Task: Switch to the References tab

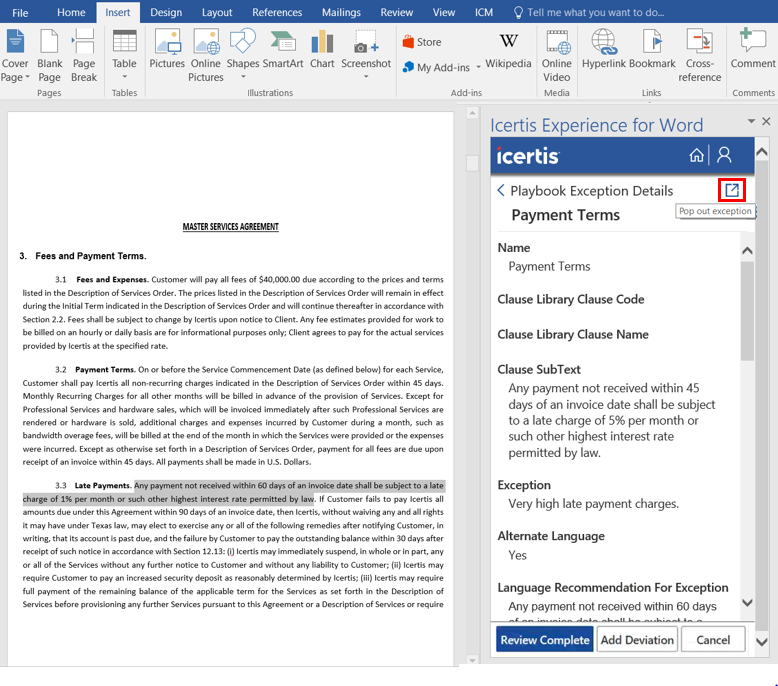Action: [277, 12]
